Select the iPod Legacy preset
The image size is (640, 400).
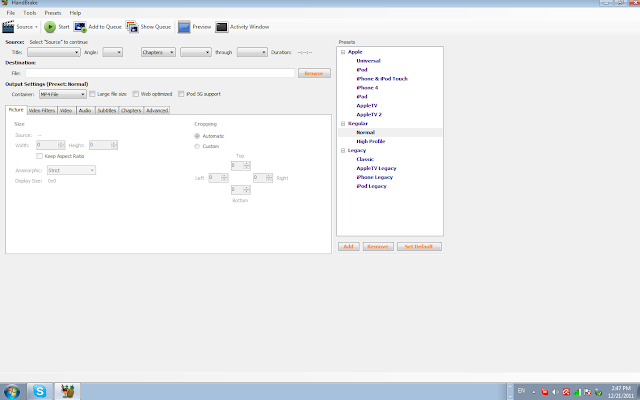tap(371, 186)
